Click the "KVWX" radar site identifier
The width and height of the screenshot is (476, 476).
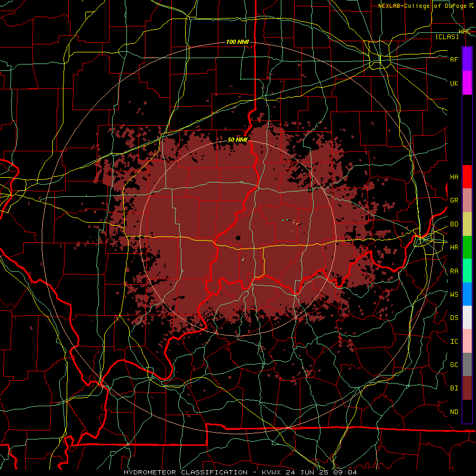(272, 472)
